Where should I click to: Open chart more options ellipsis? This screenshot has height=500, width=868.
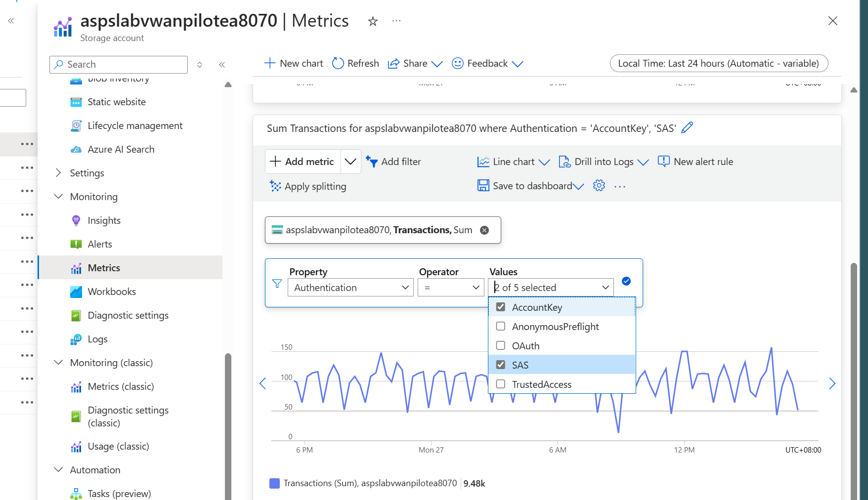[x=620, y=186]
